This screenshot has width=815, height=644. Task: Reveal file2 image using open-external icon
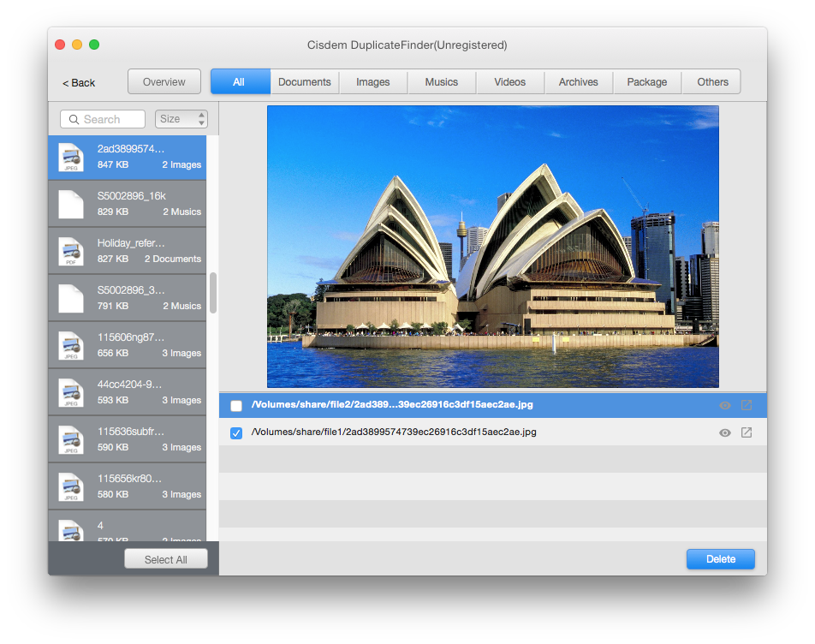746,406
